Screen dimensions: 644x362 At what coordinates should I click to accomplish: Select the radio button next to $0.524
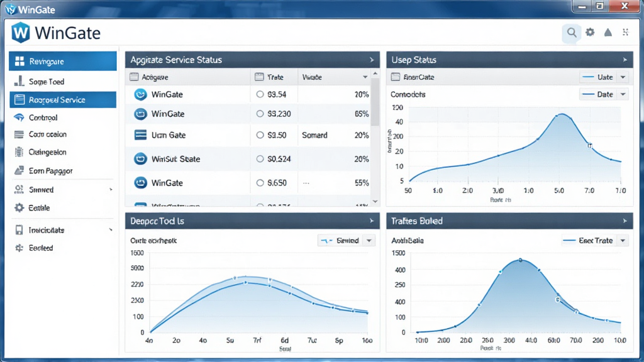[260, 159]
